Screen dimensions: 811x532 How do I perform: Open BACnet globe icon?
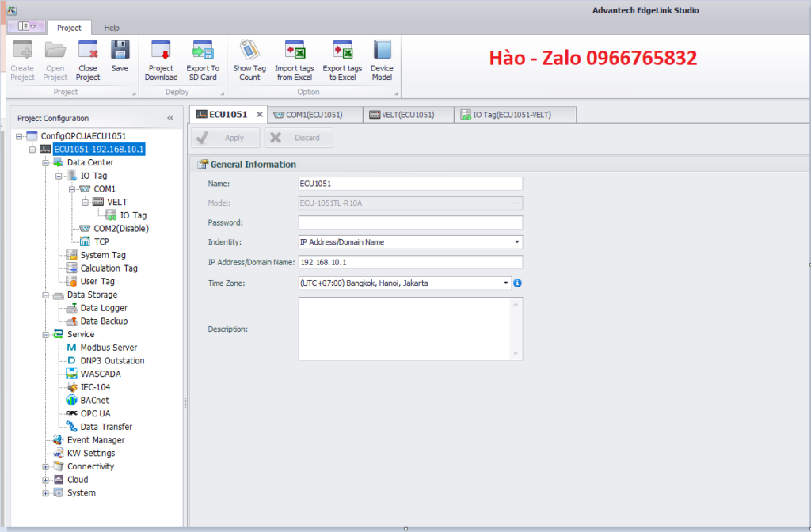pos(72,400)
